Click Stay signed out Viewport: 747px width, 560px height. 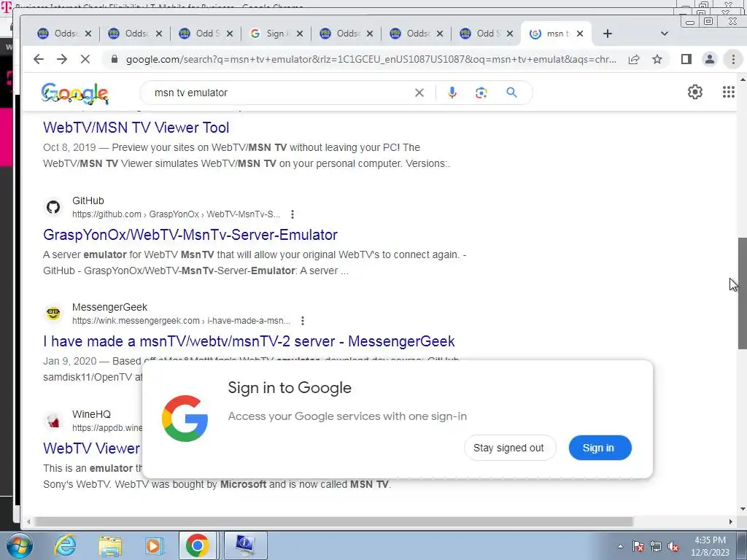(x=510, y=448)
